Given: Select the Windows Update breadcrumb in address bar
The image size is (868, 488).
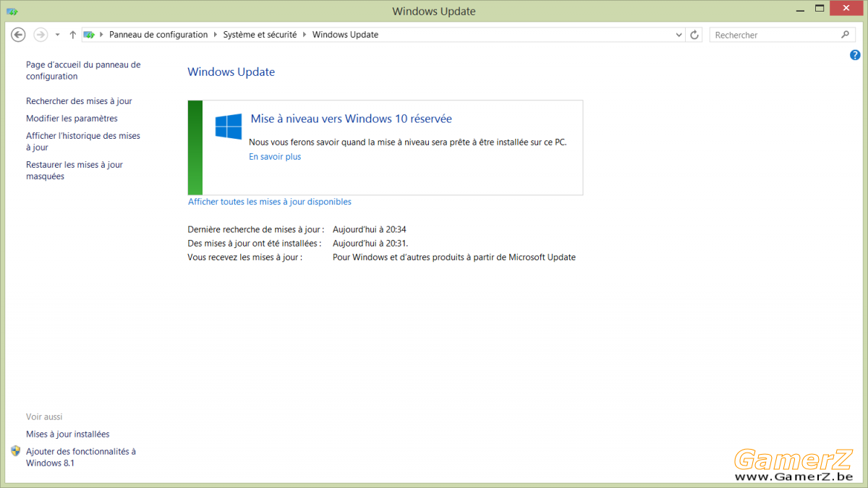Looking at the screenshot, I should pos(345,35).
